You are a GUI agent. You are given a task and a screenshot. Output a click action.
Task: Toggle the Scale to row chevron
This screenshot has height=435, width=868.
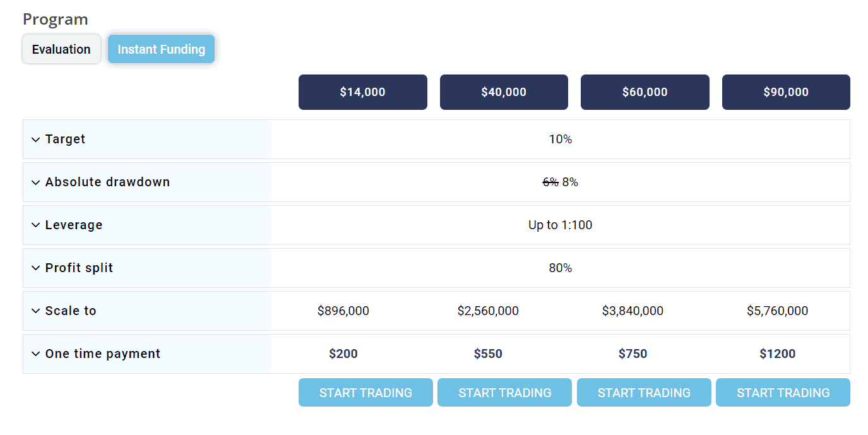[x=36, y=311]
